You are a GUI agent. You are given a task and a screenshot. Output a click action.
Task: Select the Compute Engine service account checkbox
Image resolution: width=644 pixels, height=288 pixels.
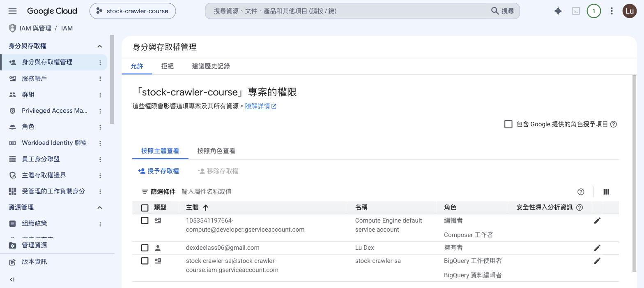pos(145,221)
